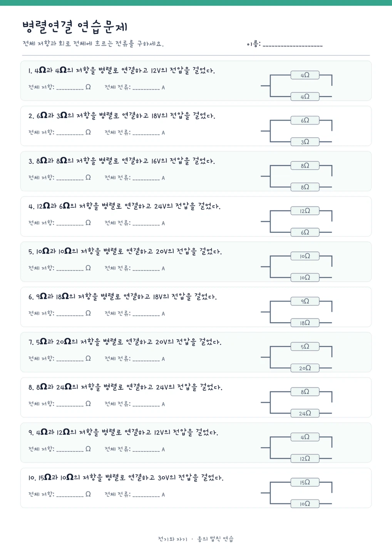The height and width of the screenshot is (555, 392).
Task: Click the worksheet title 병렬연결 연습문제
Action: click(x=75, y=27)
